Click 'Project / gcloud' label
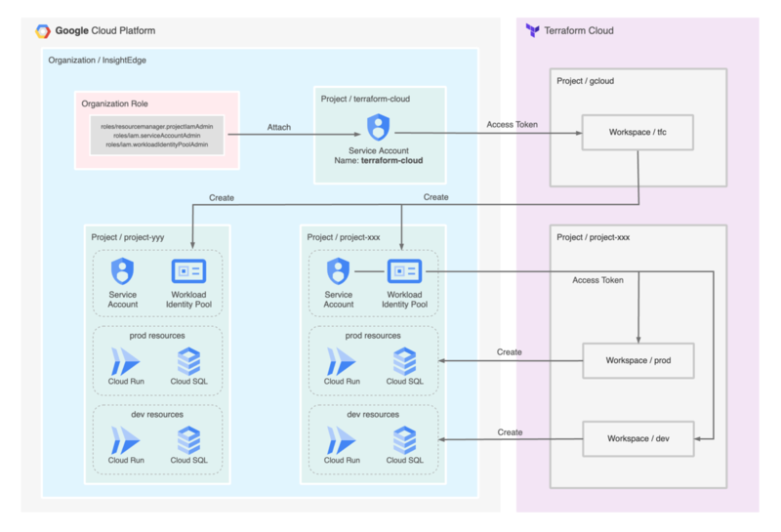781x532 pixels. (585, 81)
